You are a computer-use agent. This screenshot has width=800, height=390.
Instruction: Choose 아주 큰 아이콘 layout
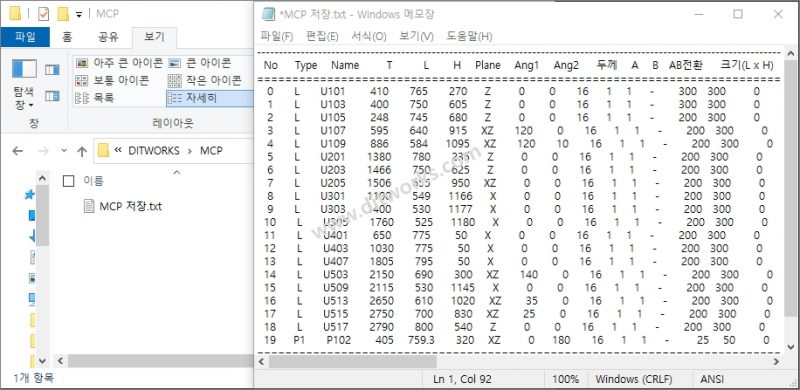119,63
